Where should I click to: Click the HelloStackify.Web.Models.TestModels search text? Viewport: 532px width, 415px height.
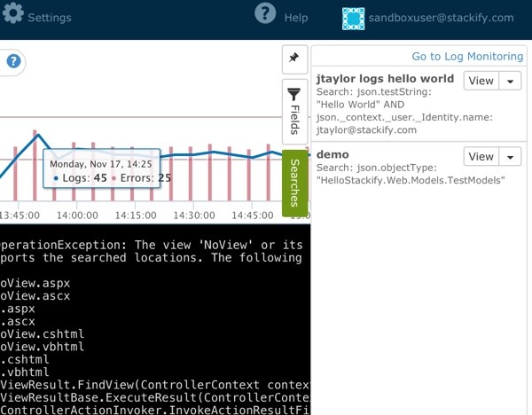tap(411, 180)
